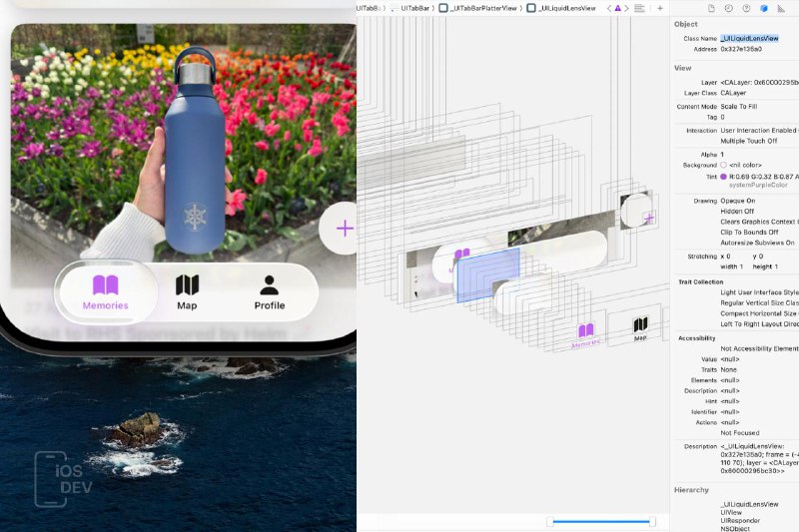Show the File inspector

(x=711, y=8)
